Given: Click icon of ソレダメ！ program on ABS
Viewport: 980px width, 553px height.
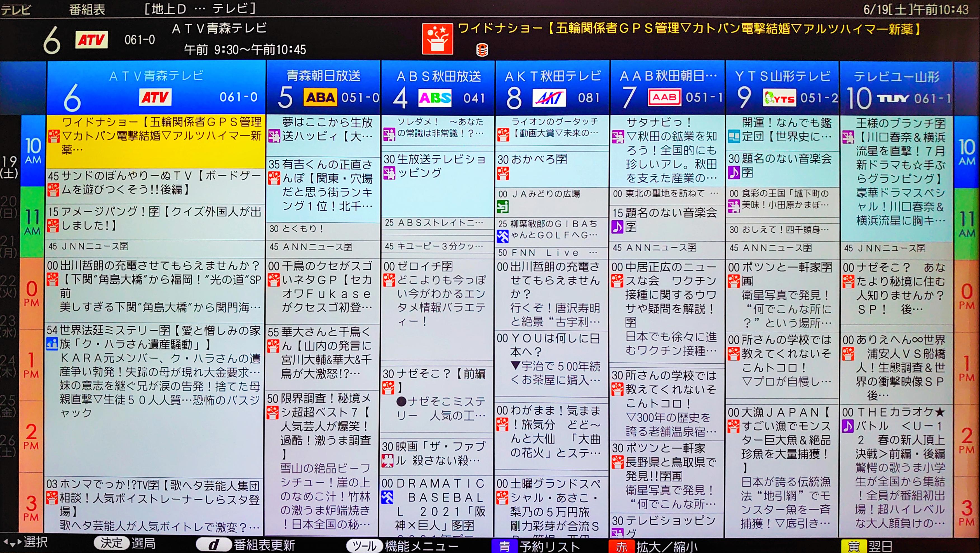Looking at the screenshot, I should 389,134.
